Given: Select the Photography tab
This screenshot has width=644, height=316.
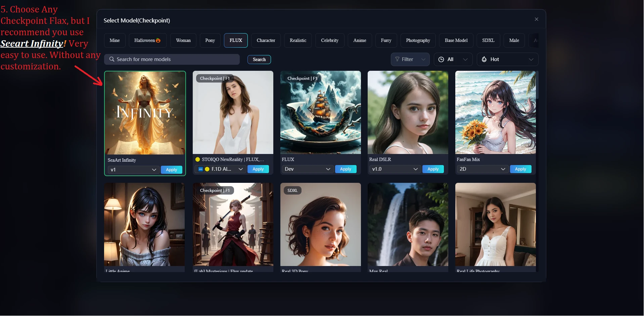Looking at the screenshot, I should point(418,40).
